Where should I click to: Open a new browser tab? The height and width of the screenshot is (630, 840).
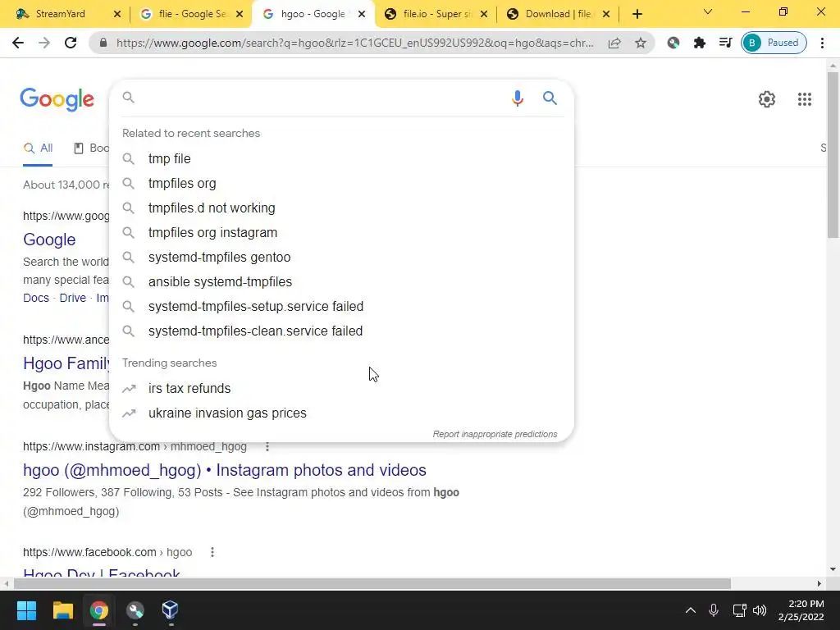pos(637,14)
